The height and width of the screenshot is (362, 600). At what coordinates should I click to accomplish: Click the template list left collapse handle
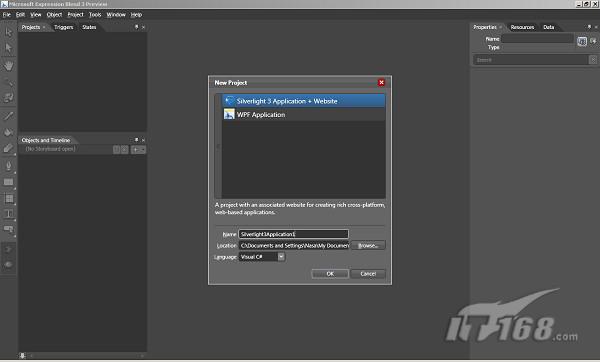click(x=218, y=146)
